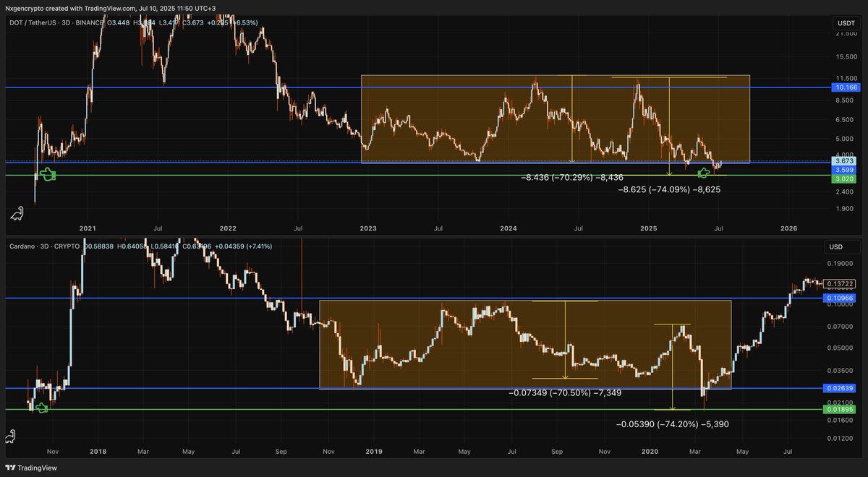
Task: Open the USDT currency selector
Action: (x=846, y=23)
